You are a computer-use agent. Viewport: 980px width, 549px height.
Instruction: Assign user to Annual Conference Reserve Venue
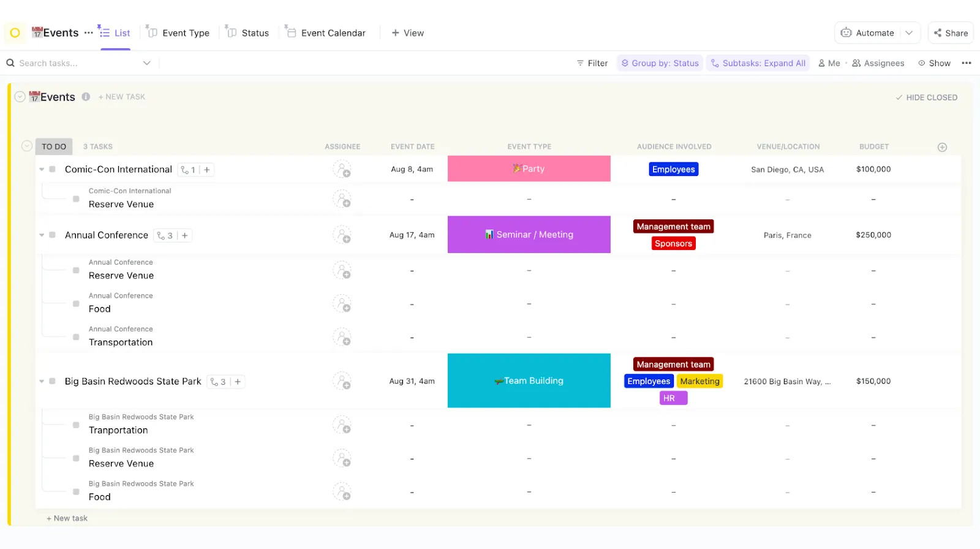pyautogui.click(x=342, y=270)
